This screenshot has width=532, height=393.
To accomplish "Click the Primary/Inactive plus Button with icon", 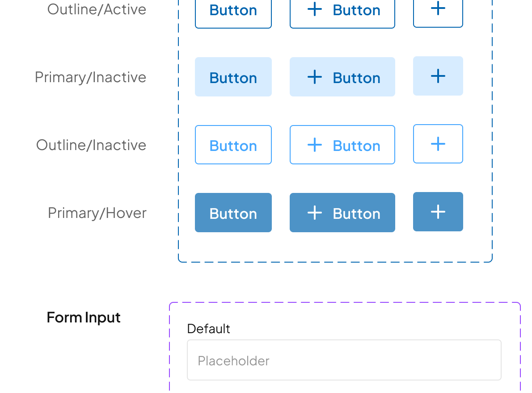I will coord(342,77).
